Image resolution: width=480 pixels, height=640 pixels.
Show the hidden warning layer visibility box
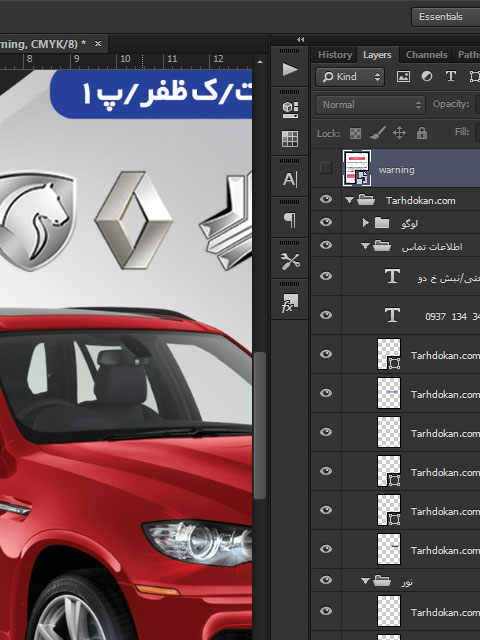click(326, 168)
